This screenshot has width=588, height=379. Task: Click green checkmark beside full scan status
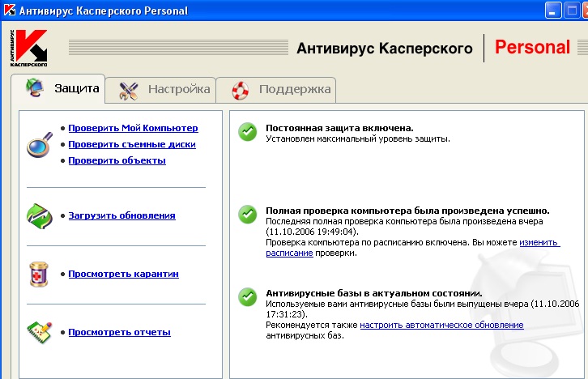coord(247,215)
